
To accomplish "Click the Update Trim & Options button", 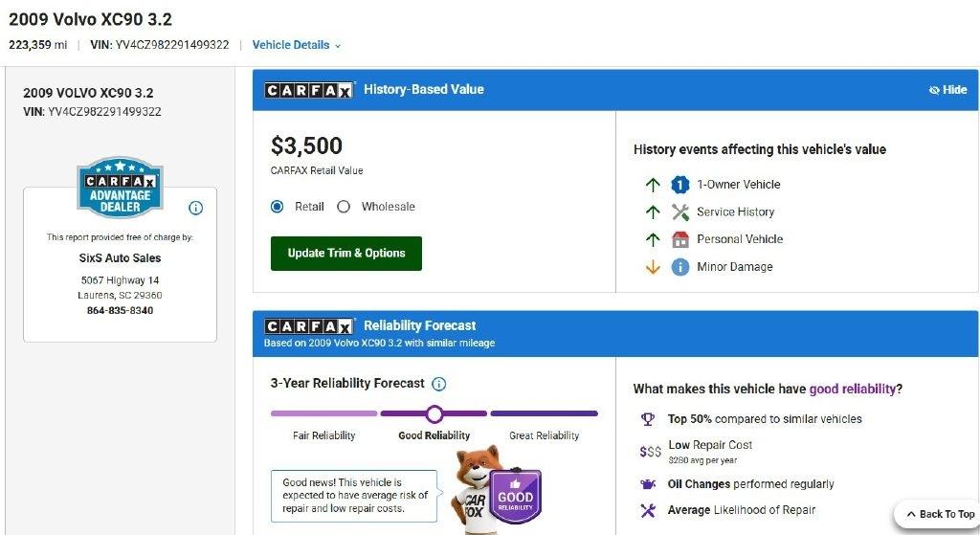I will click(346, 253).
